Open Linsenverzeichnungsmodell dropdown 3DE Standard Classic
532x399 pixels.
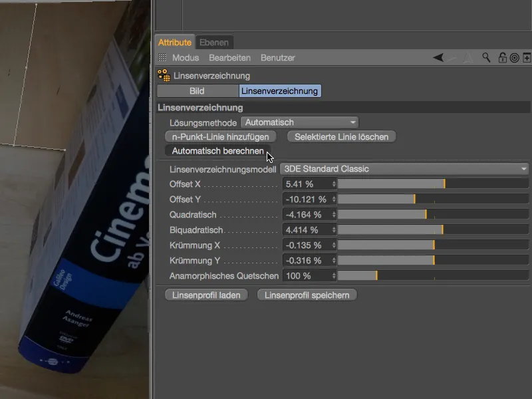(x=404, y=169)
